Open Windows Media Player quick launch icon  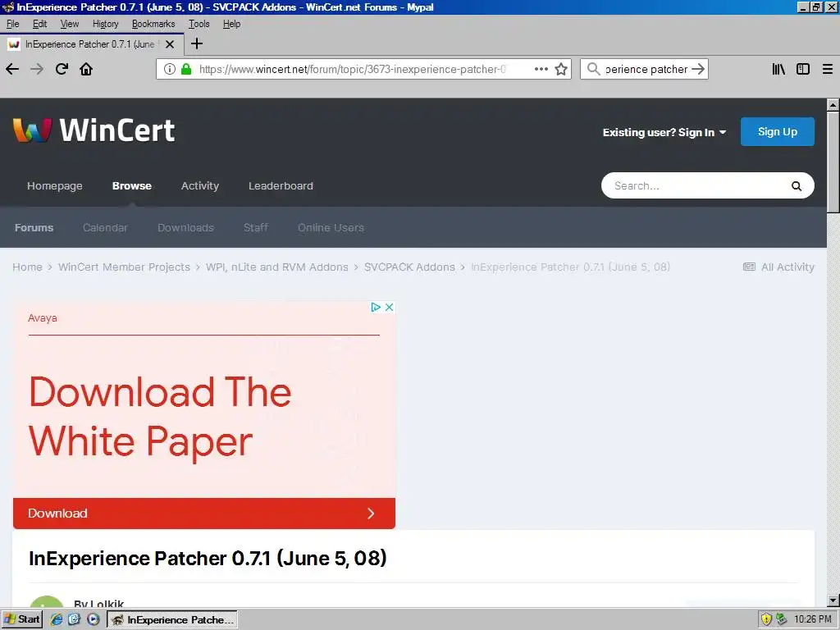pos(94,619)
